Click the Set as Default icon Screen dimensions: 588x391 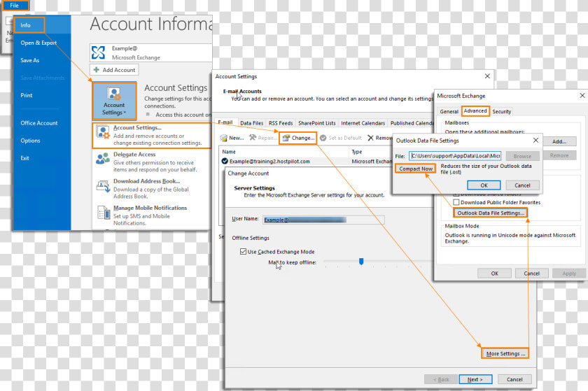(x=323, y=138)
